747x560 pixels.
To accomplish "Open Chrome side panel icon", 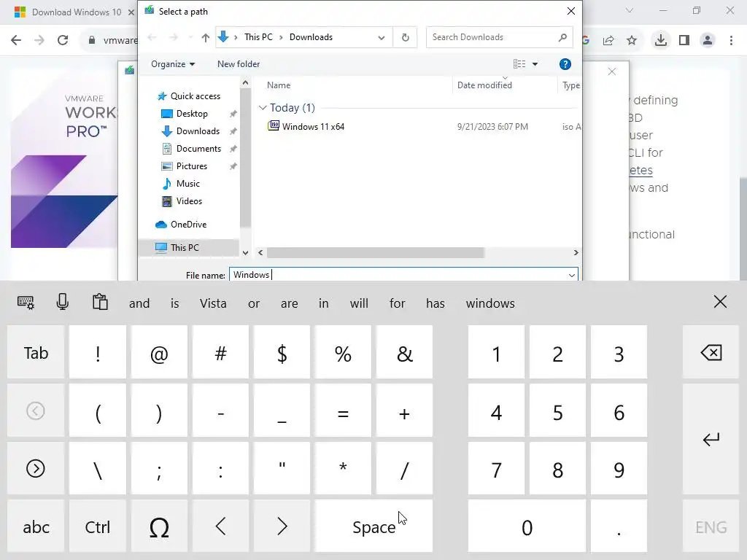I will [684, 41].
